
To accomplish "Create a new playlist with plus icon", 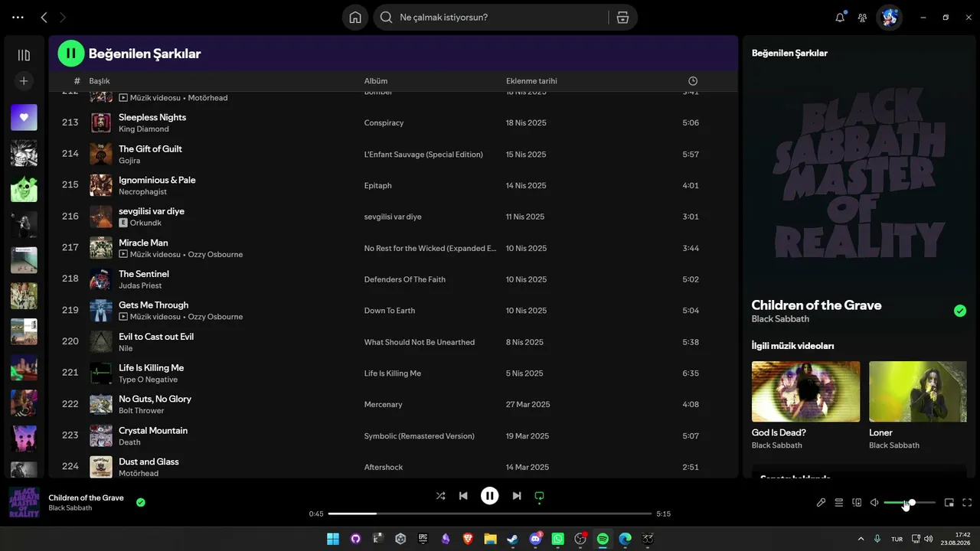I will pos(24,81).
